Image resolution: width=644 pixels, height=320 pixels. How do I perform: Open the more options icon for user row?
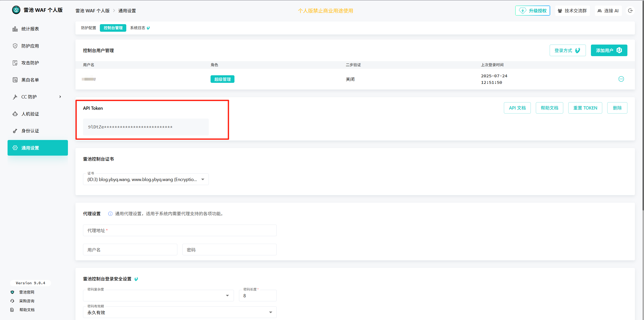click(621, 79)
